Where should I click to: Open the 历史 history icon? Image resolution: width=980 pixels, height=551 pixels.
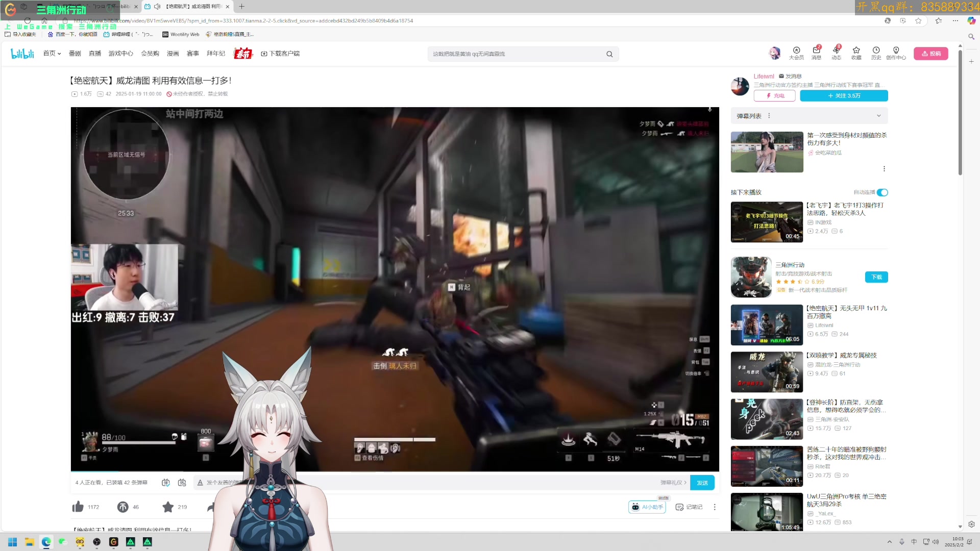tap(876, 53)
